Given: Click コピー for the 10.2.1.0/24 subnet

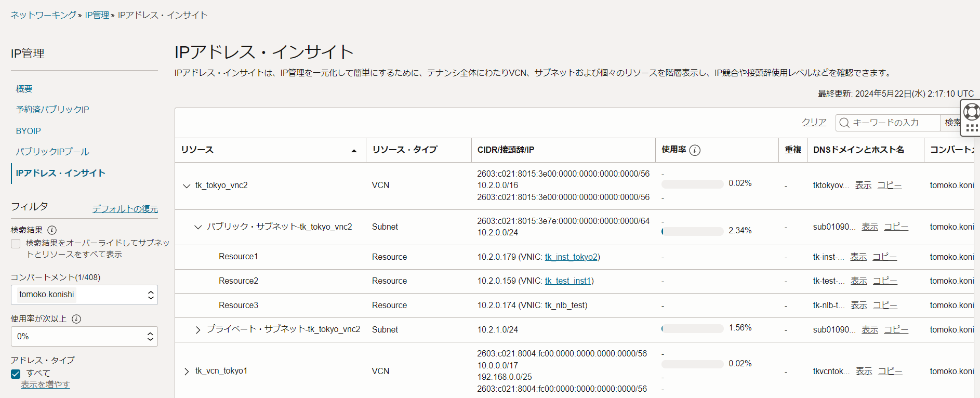Looking at the screenshot, I should pyautogui.click(x=896, y=329).
